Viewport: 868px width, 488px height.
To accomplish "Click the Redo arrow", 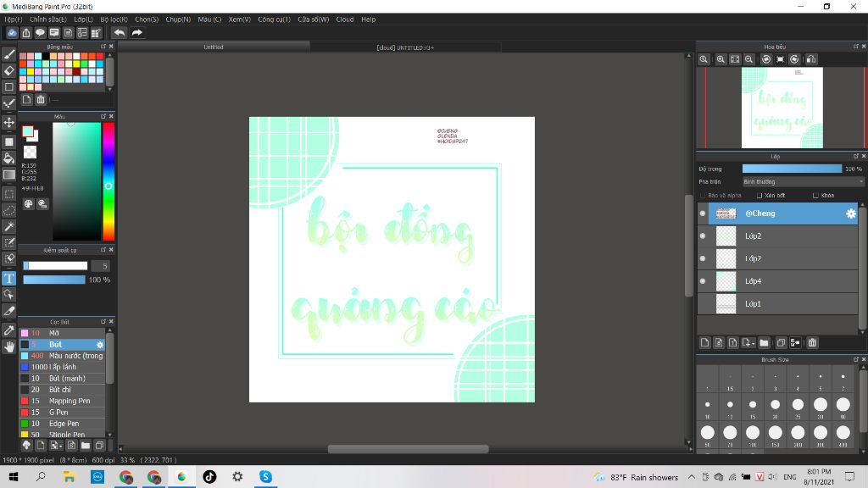I will point(136,33).
